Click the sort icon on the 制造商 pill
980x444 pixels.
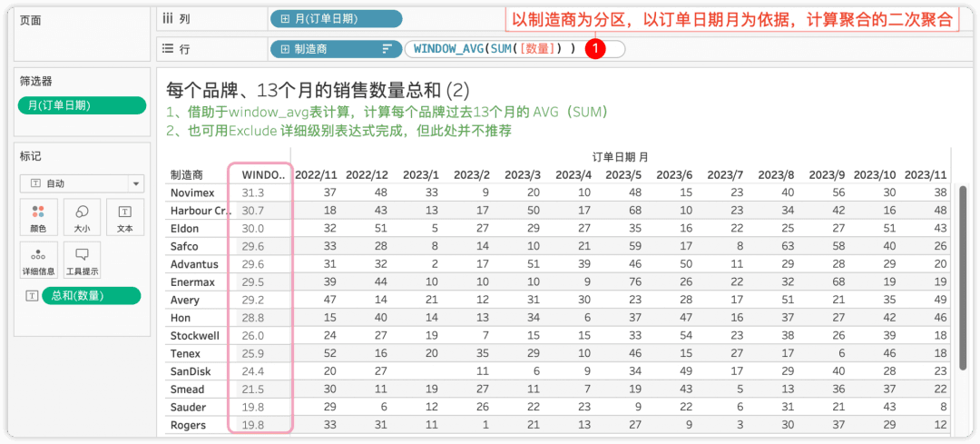pos(387,49)
